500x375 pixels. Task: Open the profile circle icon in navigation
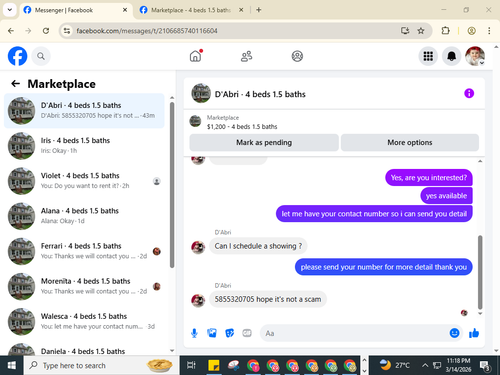point(297,56)
